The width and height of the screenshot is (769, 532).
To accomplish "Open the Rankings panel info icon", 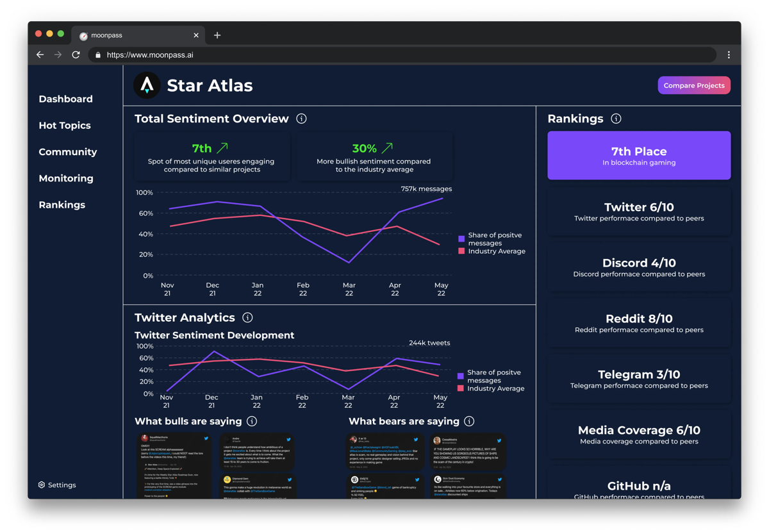I will (x=616, y=119).
